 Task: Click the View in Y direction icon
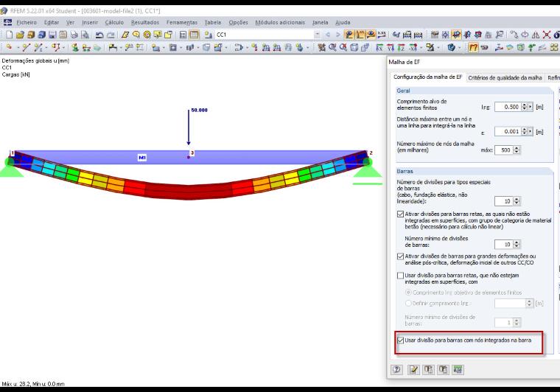tap(391, 47)
